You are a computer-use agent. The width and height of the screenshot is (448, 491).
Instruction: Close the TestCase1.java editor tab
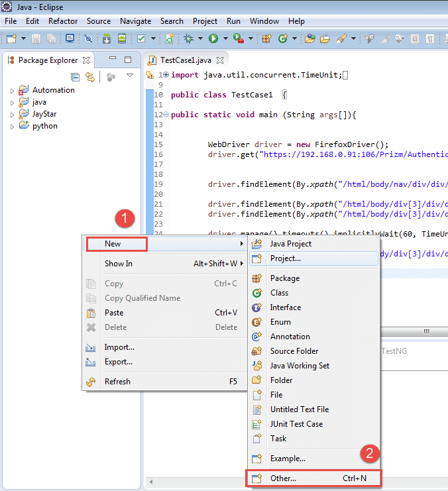[220, 60]
